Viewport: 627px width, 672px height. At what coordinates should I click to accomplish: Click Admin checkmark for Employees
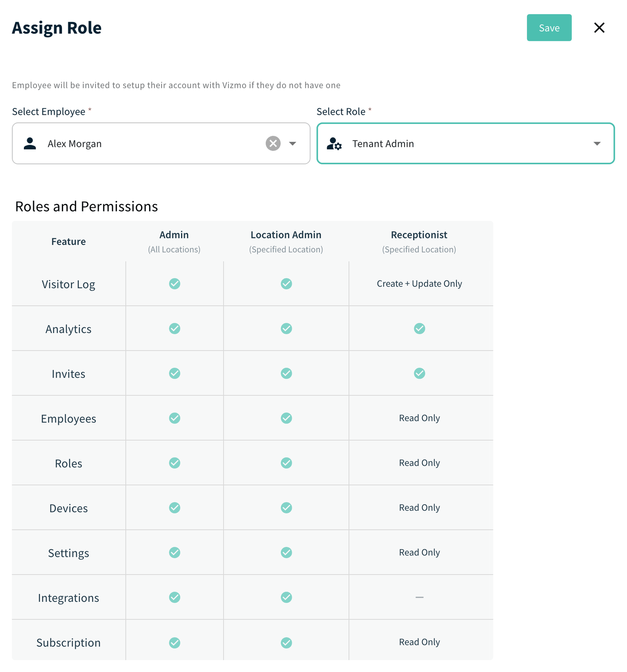tap(174, 418)
